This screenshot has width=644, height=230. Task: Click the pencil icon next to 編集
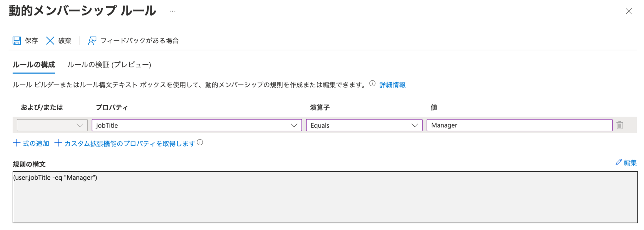pyautogui.click(x=618, y=162)
